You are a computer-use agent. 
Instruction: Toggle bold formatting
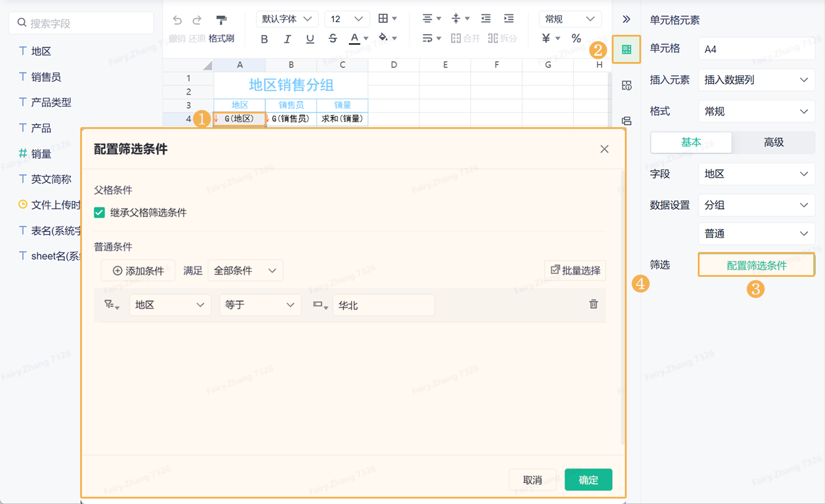click(264, 39)
